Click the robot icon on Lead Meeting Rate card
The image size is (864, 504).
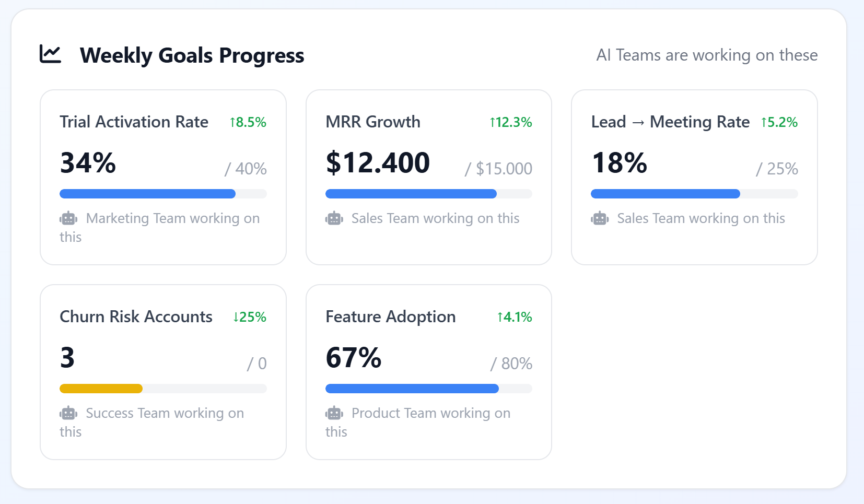coord(600,218)
